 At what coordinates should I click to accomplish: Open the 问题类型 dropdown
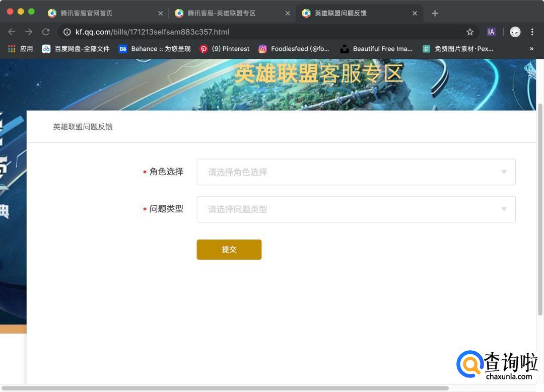[356, 209]
